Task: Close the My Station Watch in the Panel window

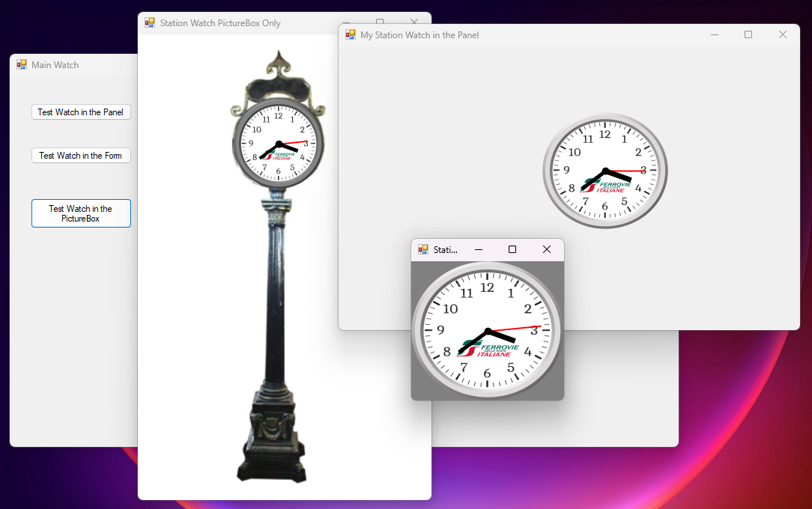Action: 783,34
